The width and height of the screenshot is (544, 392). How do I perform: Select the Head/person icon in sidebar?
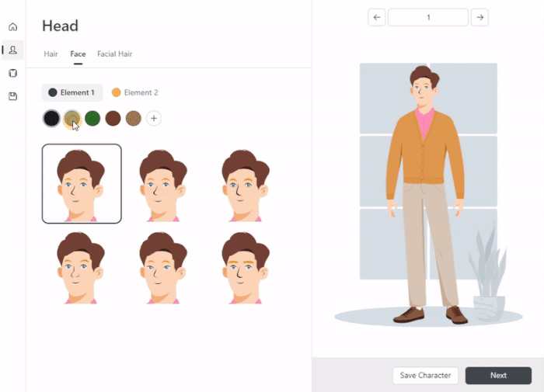point(12,50)
